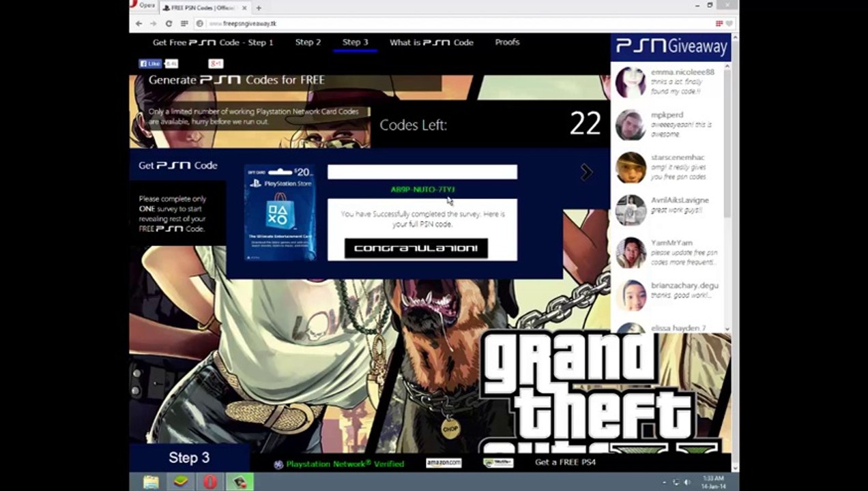This screenshot has width=868, height=491.
Task: Open Get Free PSN Code - Step 1
Action: 213,42
